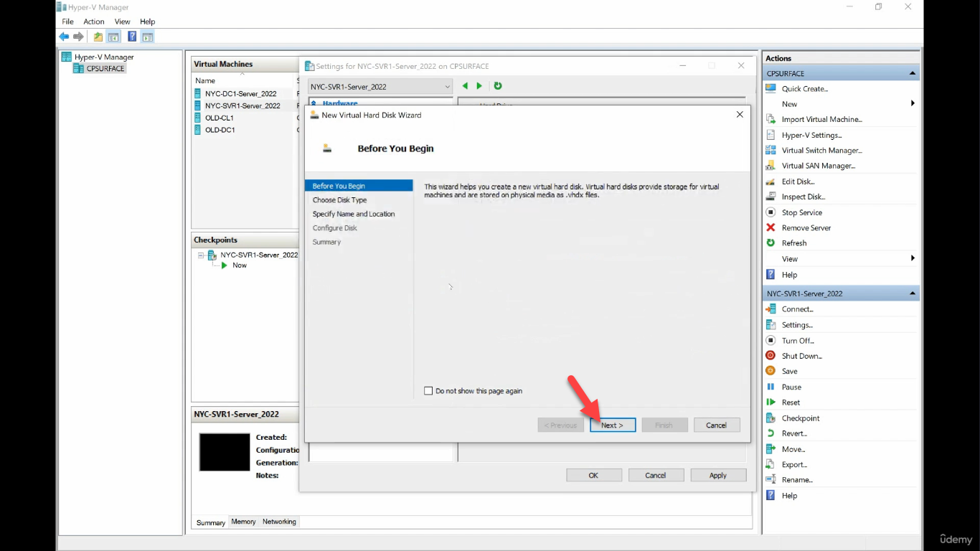Click the Next button in the wizard

tap(613, 425)
